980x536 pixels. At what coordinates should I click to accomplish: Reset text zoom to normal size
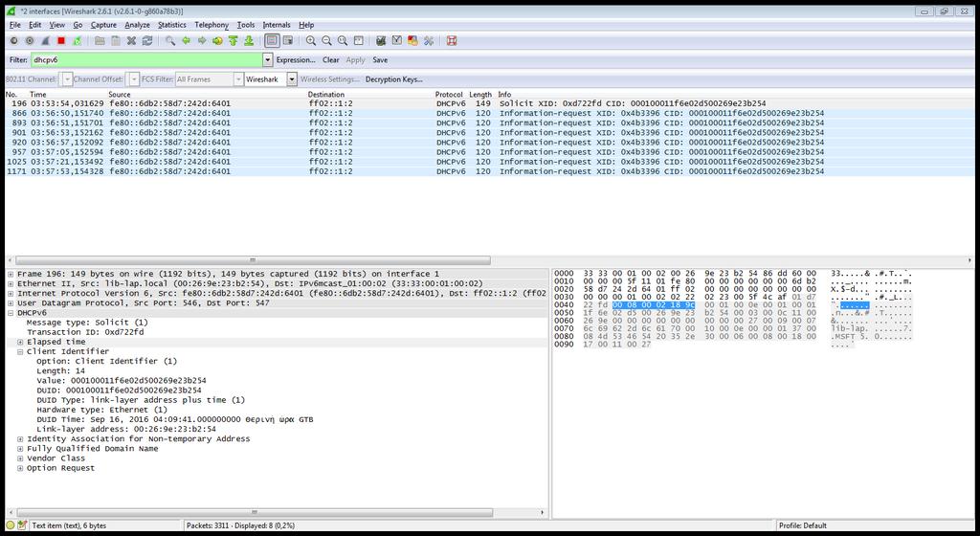click(343, 40)
